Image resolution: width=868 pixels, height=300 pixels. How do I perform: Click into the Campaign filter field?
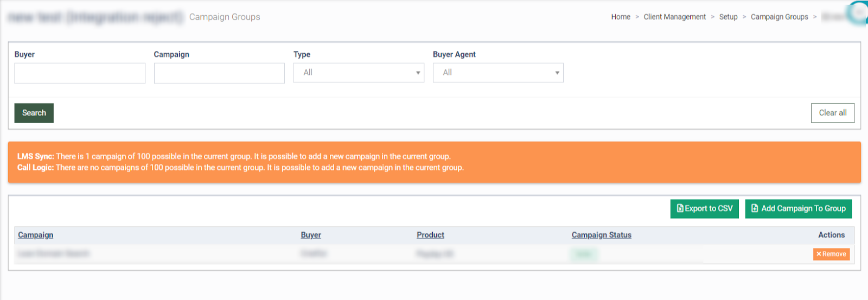(x=219, y=73)
